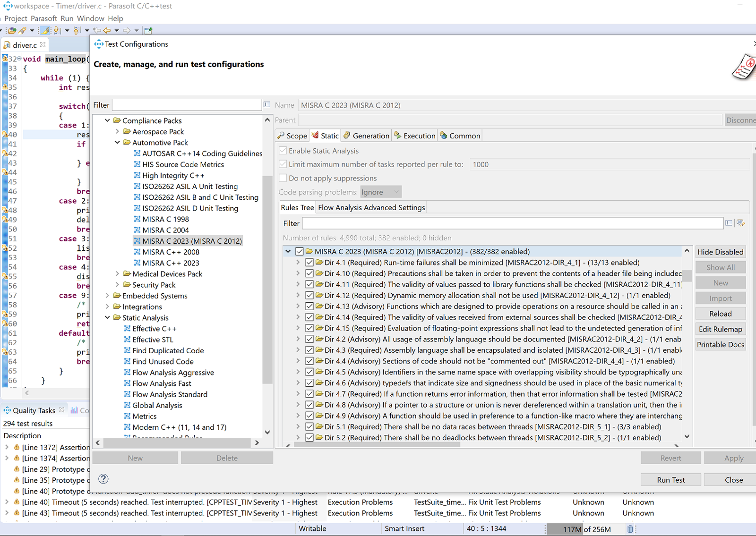Viewport: 756px width, 536px height.
Task: Click the Run Test button
Action: (x=671, y=480)
